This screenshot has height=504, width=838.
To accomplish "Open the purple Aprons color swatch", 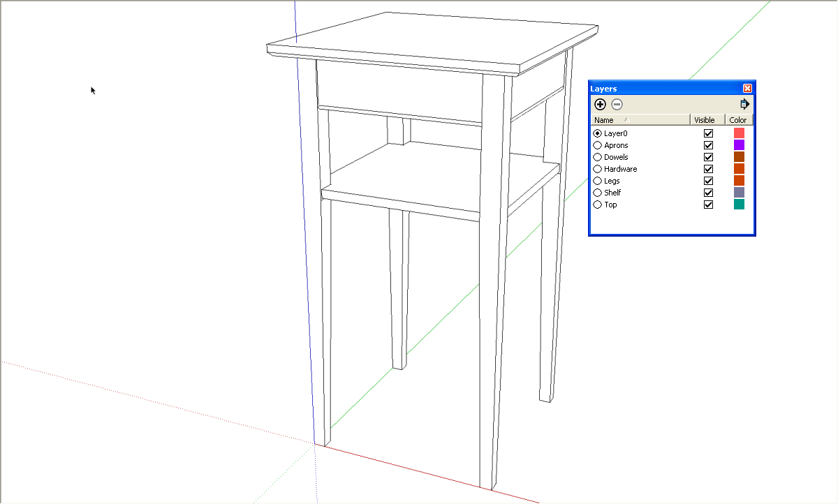I will point(739,144).
